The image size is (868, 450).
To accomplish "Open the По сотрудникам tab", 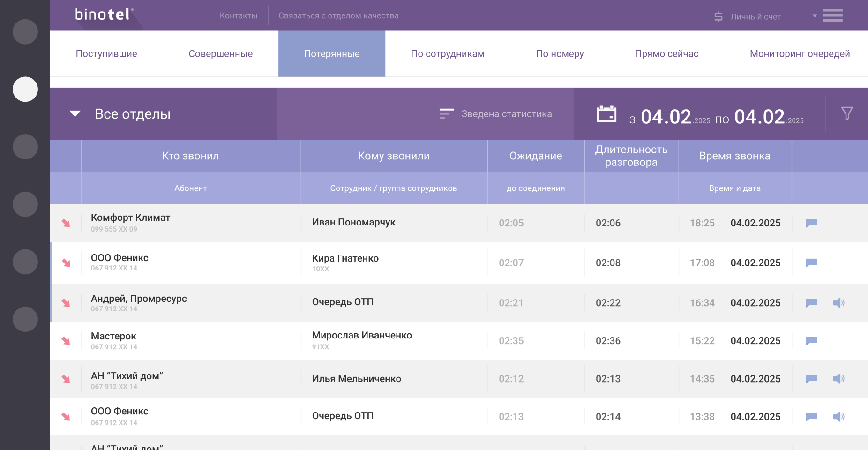I will 448,54.
